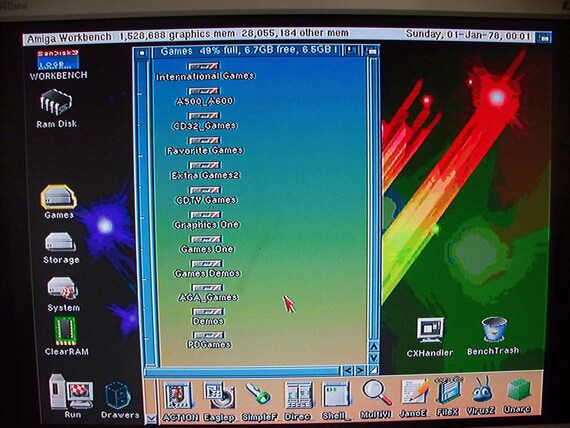Click the Games window zoom gadget
Viewport: 570px width, 428px height.
[x=351, y=51]
